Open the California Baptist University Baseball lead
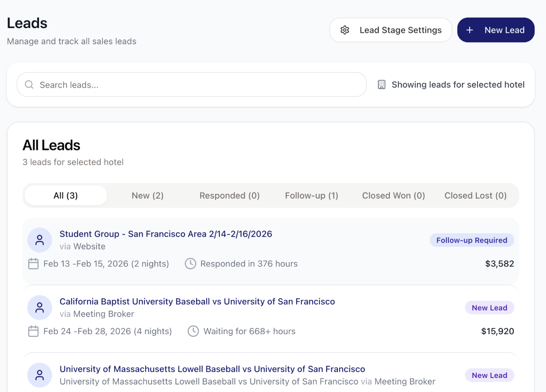This screenshot has width=546, height=392. (x=197, y=301)
